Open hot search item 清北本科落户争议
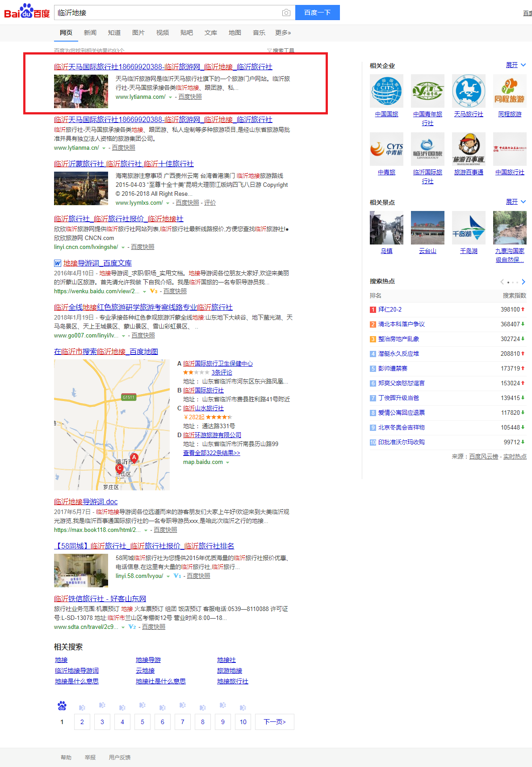The image size is (532, 767). [x=402, y=324]
